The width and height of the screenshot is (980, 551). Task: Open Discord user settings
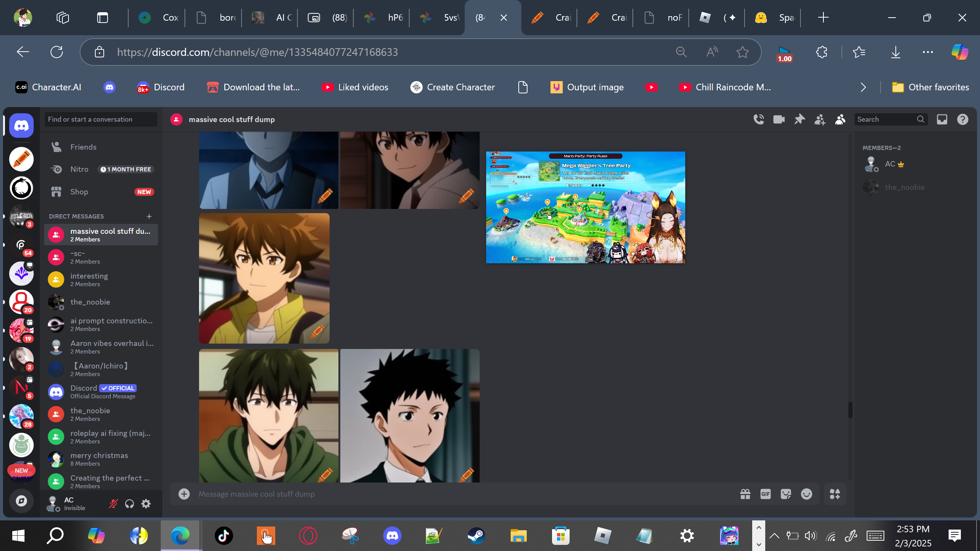[146, 504]
